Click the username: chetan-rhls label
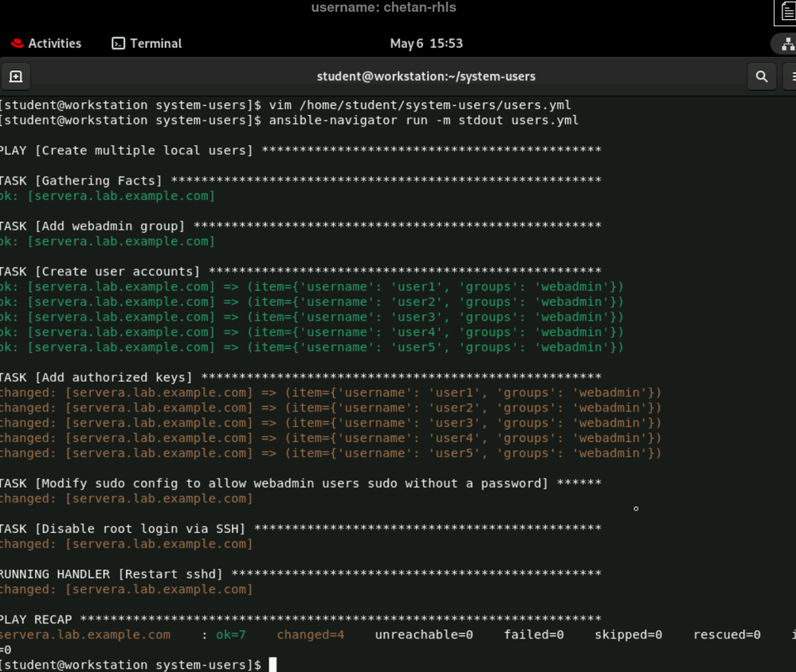 383,8
